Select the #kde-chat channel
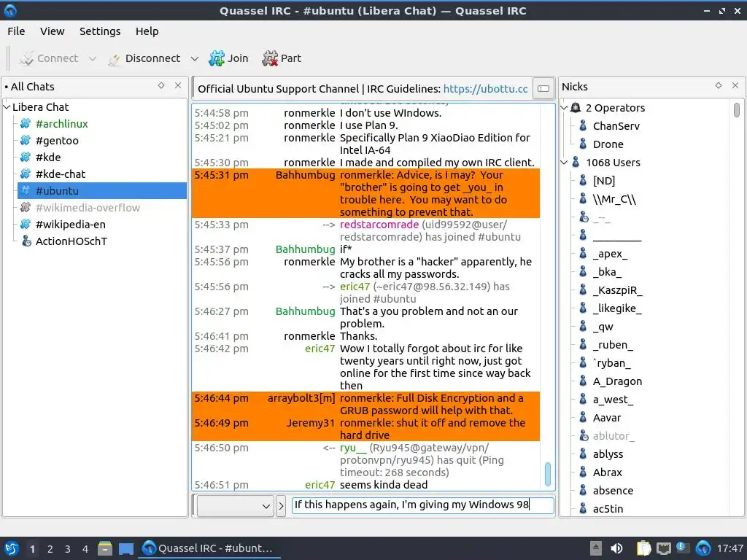The image size is (747, 560). 60,174
